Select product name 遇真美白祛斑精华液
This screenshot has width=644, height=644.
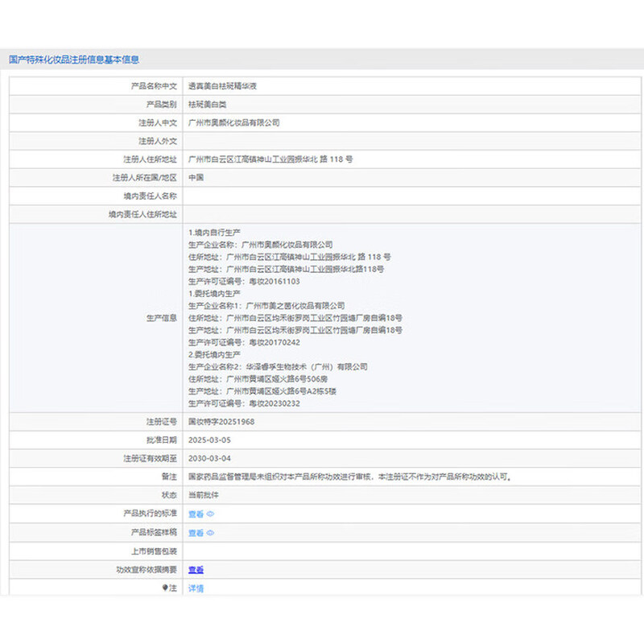pos(222,85)
